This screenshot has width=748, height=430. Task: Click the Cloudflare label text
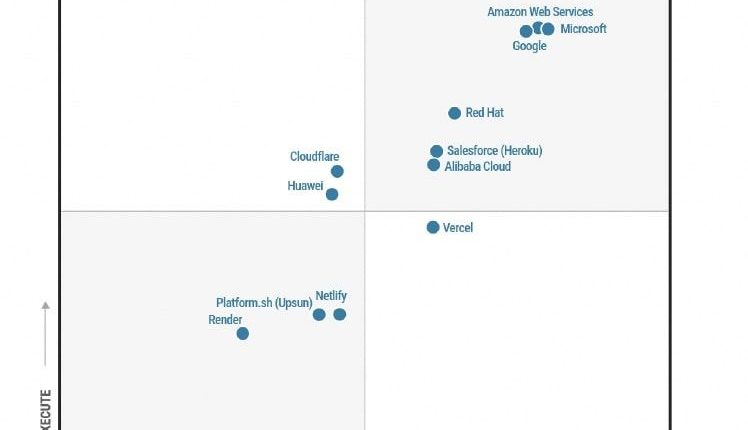(x=314, y=157)
